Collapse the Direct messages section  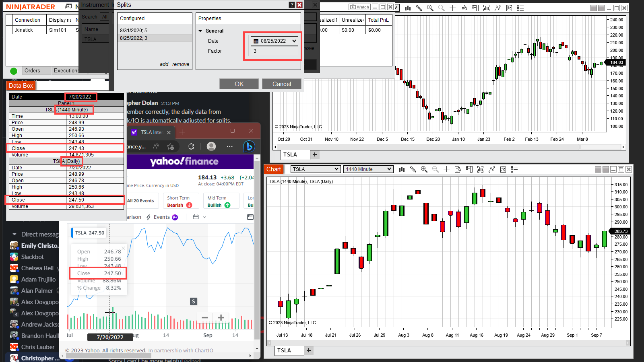point(14,234)
